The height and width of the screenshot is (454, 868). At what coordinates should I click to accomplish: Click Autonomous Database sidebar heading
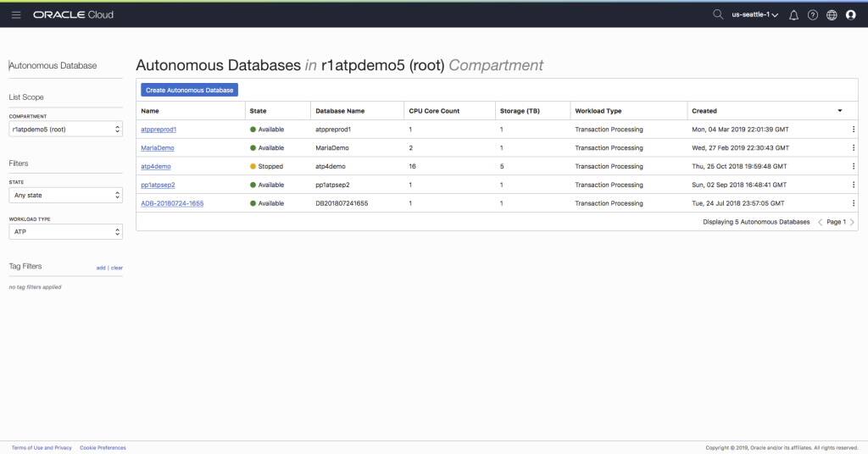tap(53, 65)
